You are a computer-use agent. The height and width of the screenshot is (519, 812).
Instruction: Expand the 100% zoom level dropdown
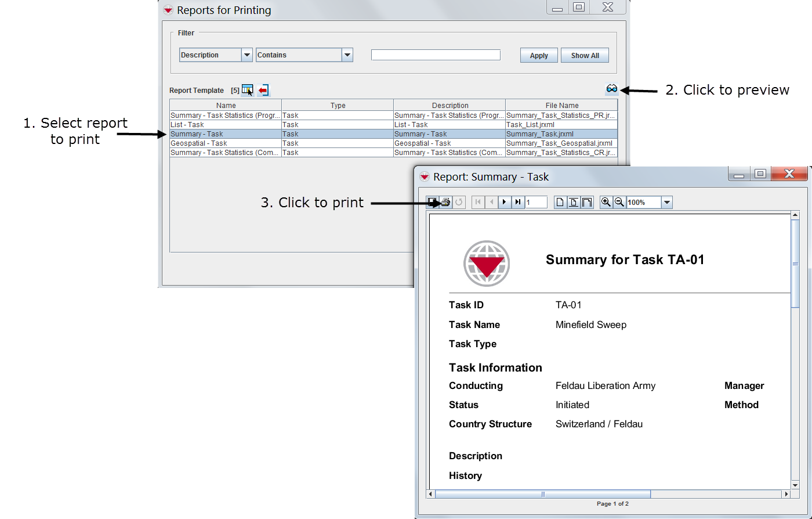pos(666,203)
